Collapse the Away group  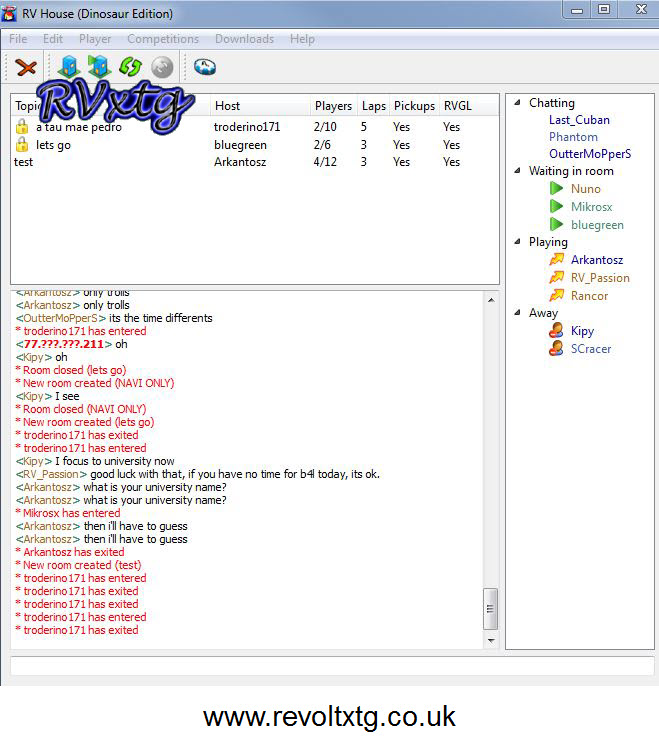(517, 313)
